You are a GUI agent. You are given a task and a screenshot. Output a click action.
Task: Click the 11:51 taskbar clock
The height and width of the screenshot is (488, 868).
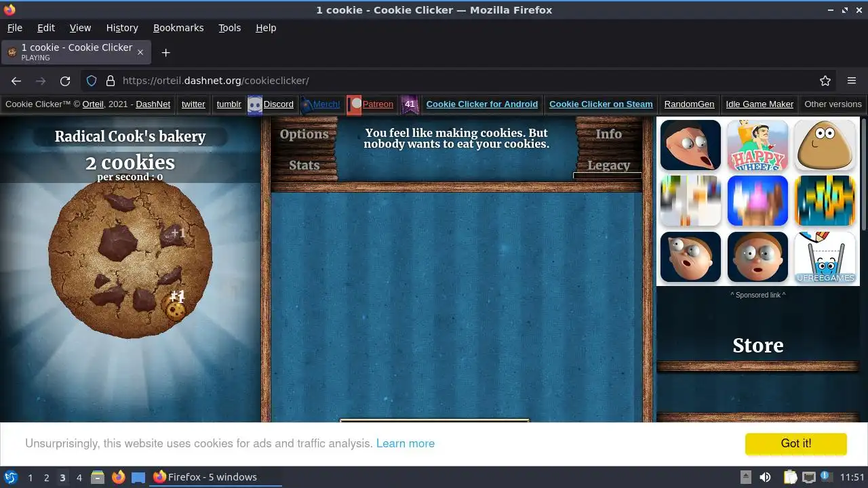coord(852,477)
